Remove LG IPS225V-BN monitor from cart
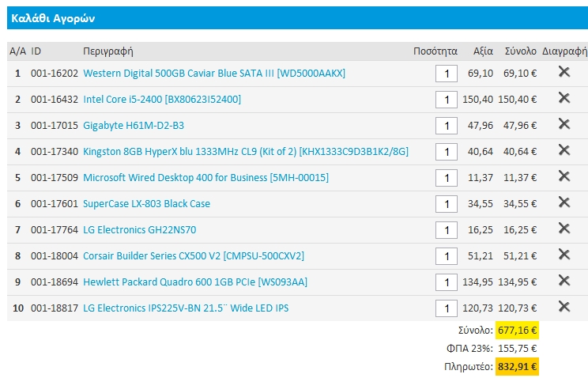 point(564,307)
